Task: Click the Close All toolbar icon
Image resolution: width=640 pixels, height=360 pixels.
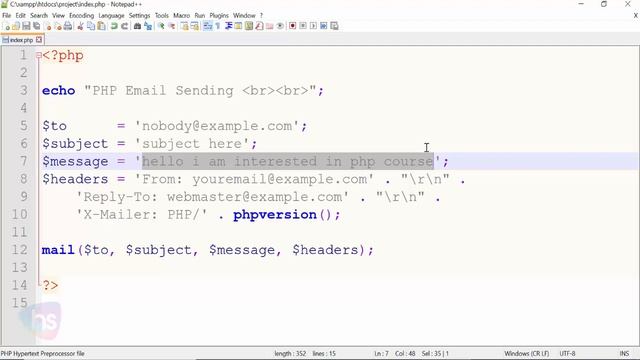Action: 58,26
